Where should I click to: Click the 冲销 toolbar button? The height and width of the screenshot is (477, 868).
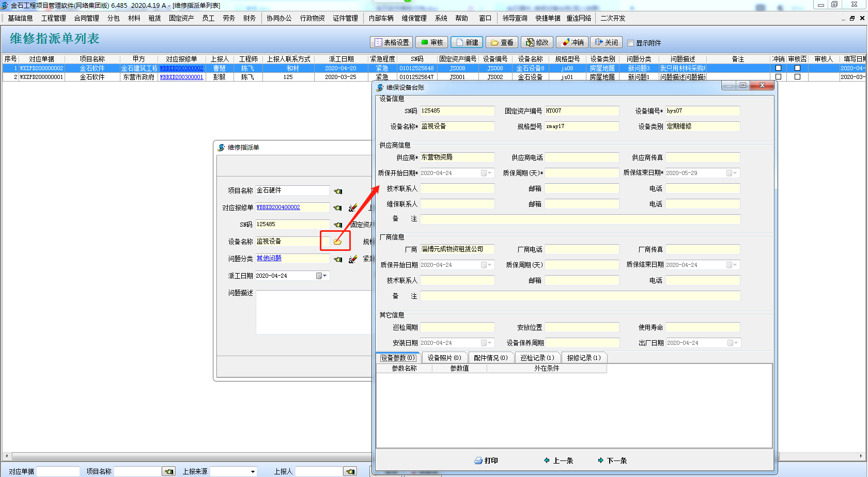(x=572, y=42)
